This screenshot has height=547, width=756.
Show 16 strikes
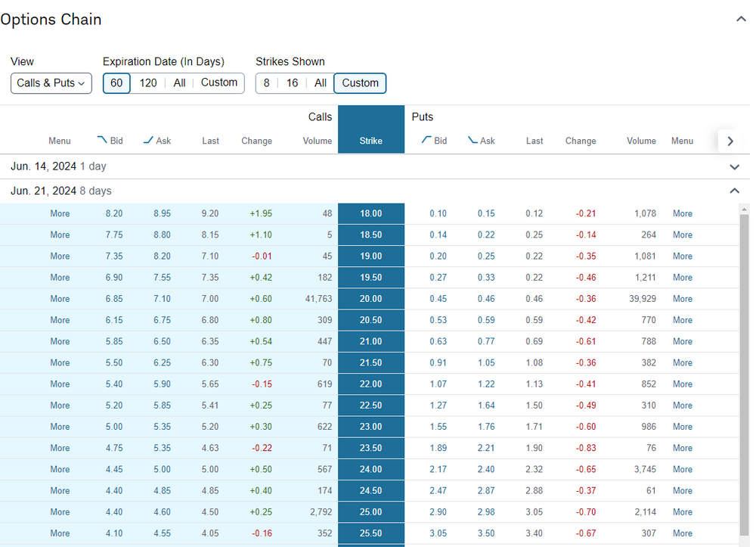[293, 83]
